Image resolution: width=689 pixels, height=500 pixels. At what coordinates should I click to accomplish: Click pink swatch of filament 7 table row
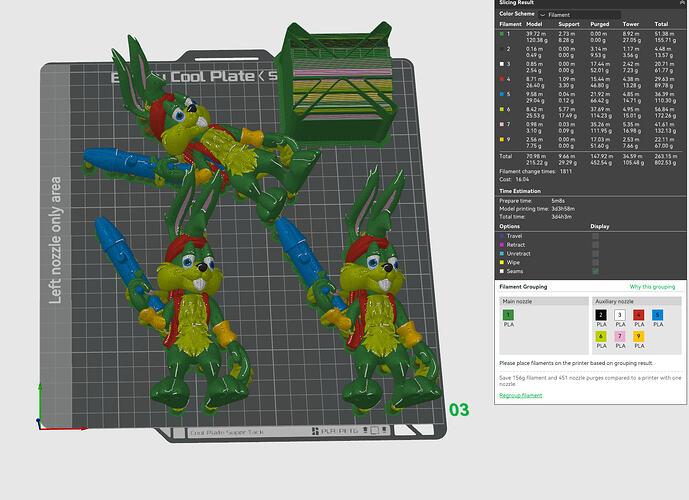pyautogui.click(x=502, y=124)
